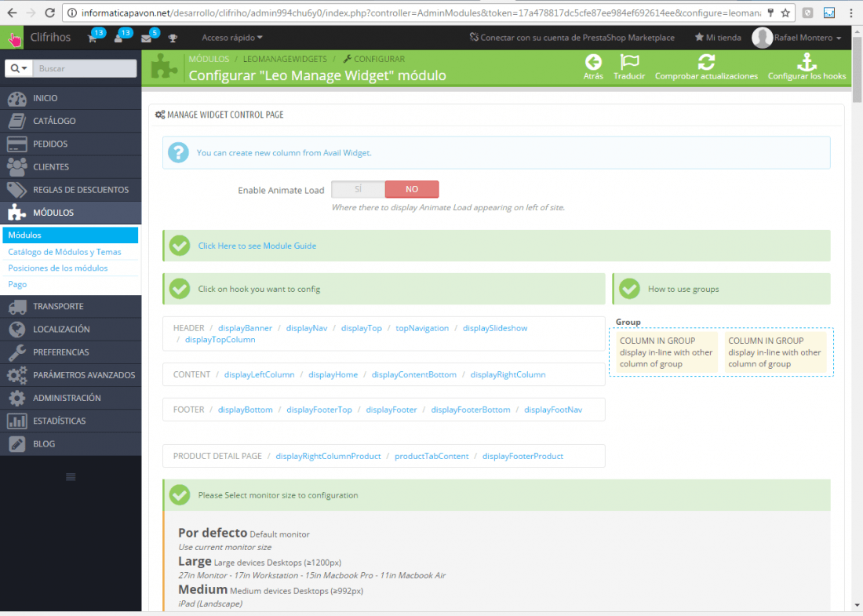Viewport: 863px width, 616px height.
Task: Click the sidebar collapse hamburger icon
Action: pyautogui.click(x=71, y=477)
